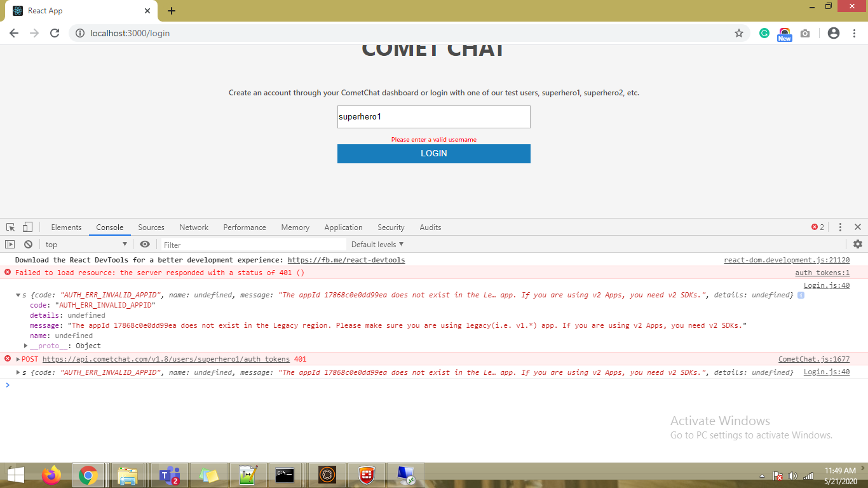Select the Console tab
Image resolution: width=868 pixels, height=488 pixels.
coord(110,227)
